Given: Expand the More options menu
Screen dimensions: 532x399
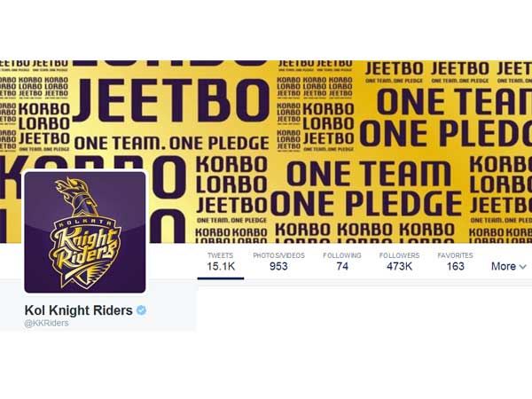Looking at the screenshot, I should [x=509, y=267].
